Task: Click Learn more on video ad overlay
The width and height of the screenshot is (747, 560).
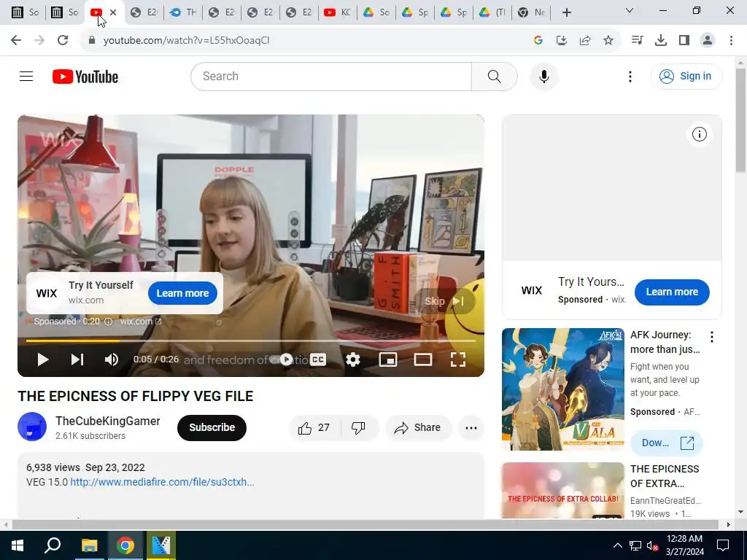Action: (182, 293)
